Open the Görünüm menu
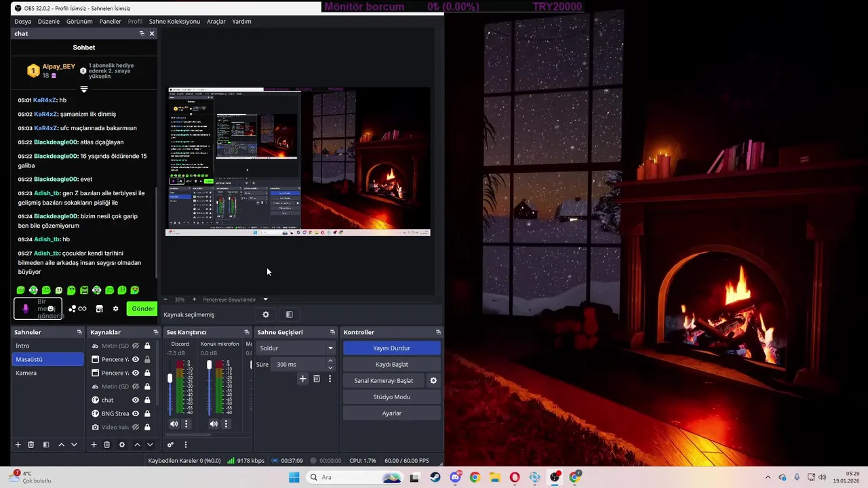 (x=79, y=21)
